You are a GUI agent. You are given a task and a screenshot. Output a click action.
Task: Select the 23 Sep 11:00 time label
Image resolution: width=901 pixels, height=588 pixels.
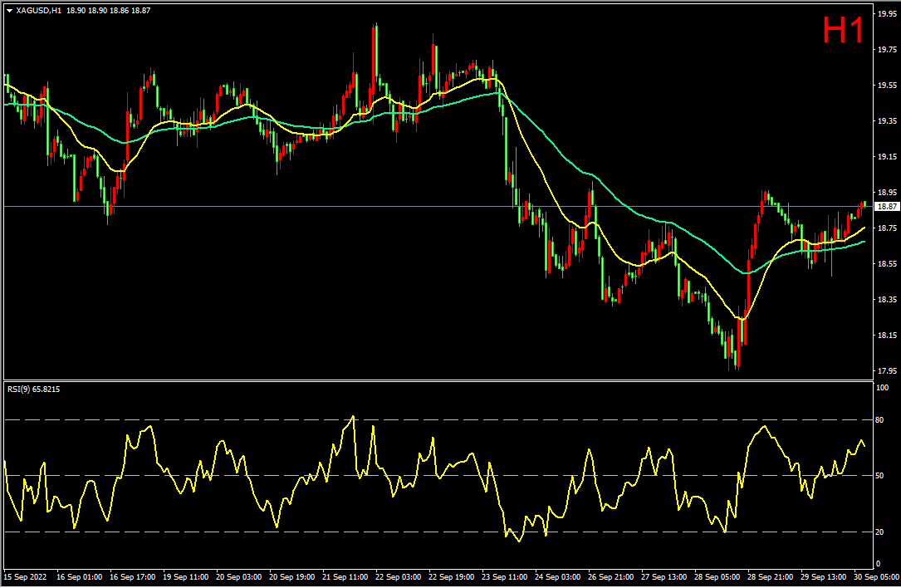(x=505, y=576)
